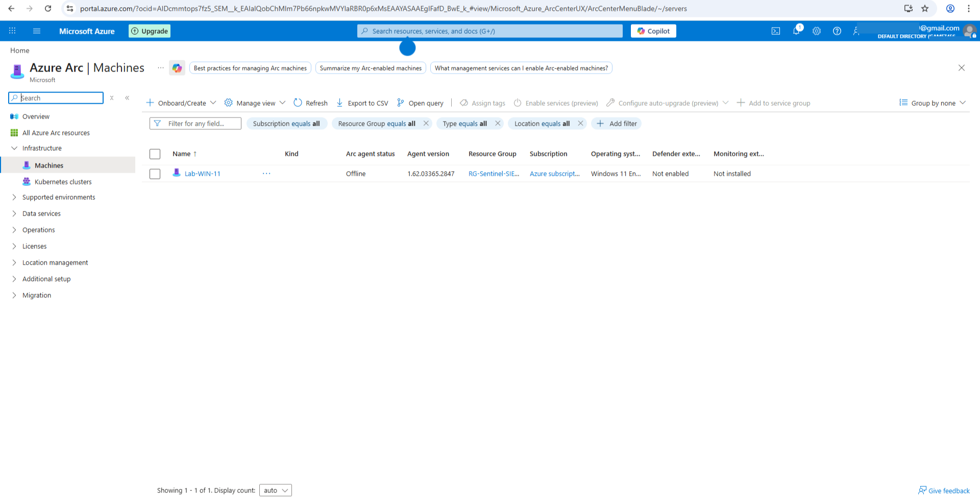Click the Refresh toolbar button
This screenshot has width=980, height=497.
click(x=311, y=103)
